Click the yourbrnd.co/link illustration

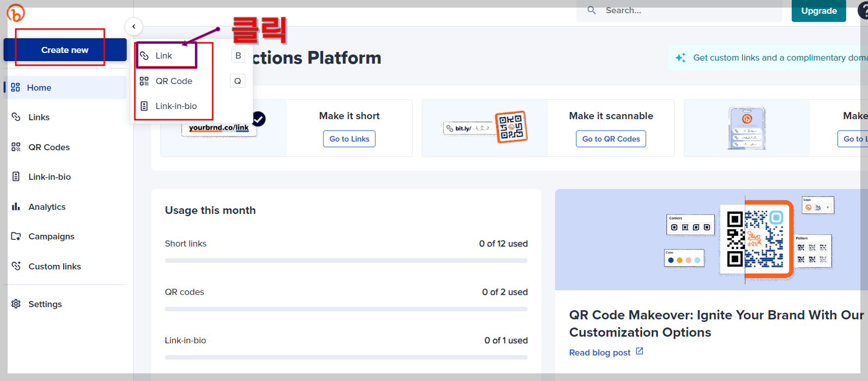pos(219,128)
